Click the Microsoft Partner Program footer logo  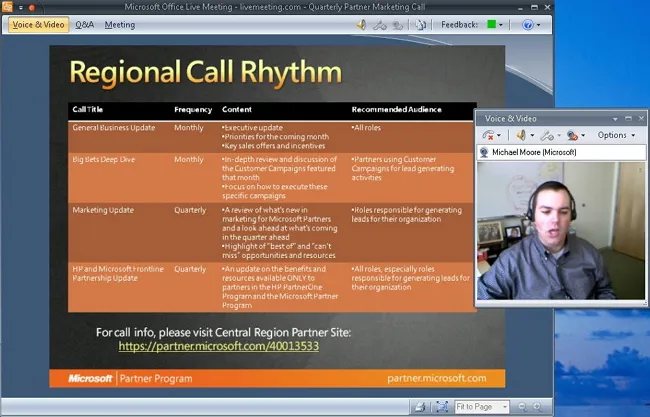pyautogui.click(x=130, y=378)
